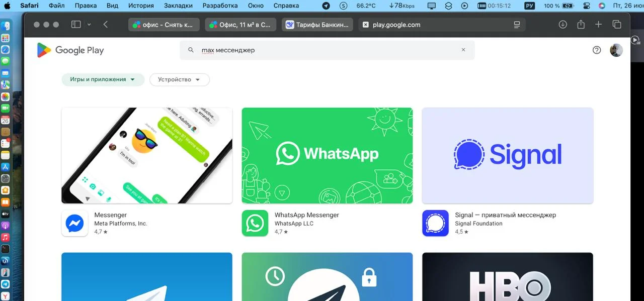Switch the 'РУ' keyboard input source
This screenshot has height=301, width=644.
tap(529, 6)
